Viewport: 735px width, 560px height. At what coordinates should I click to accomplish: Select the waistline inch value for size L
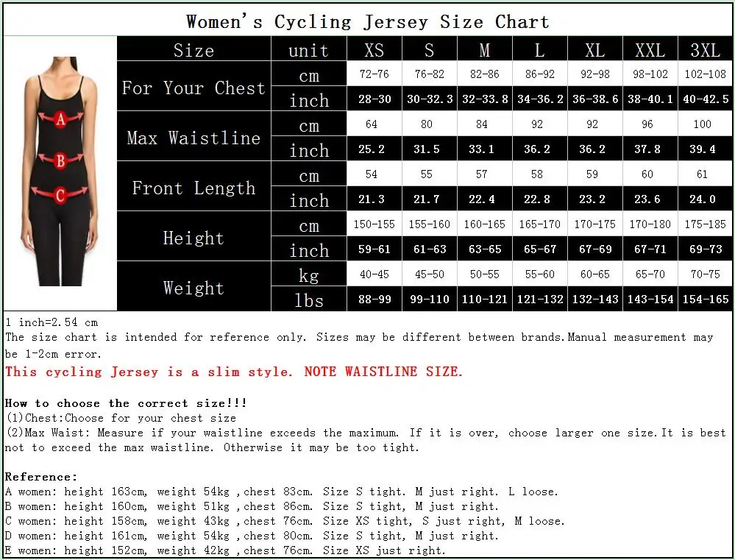coord(539,149)
